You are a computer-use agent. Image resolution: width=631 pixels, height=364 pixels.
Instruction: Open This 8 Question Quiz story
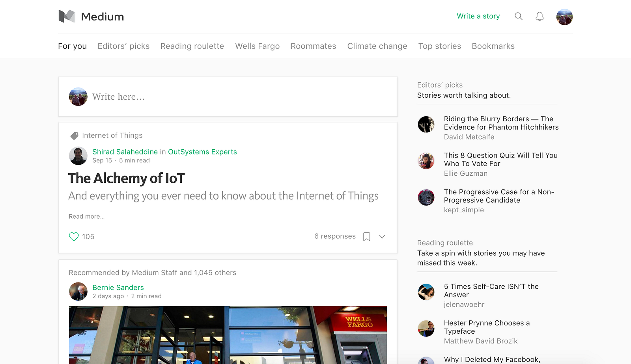pos(501,160)
